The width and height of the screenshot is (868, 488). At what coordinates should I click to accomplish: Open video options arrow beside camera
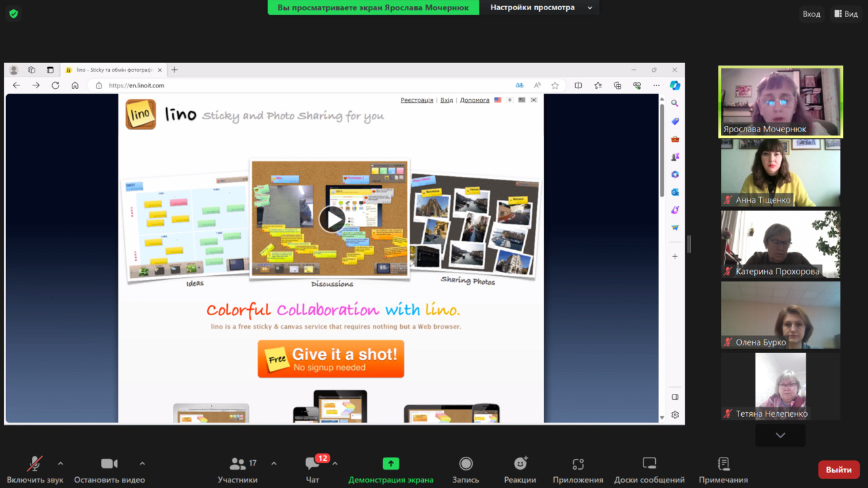[x=142, y=464]
